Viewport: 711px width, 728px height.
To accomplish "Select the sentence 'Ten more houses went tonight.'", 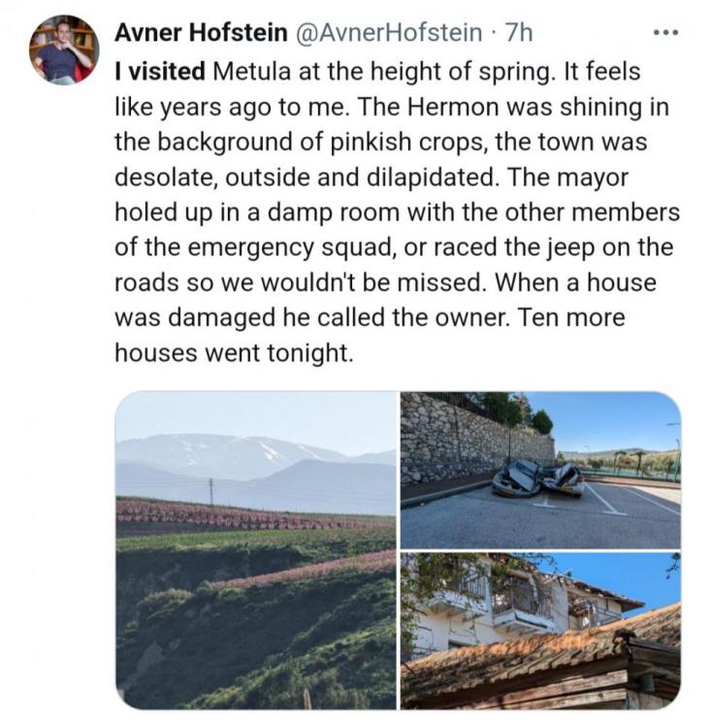I will tap(370, 335).
